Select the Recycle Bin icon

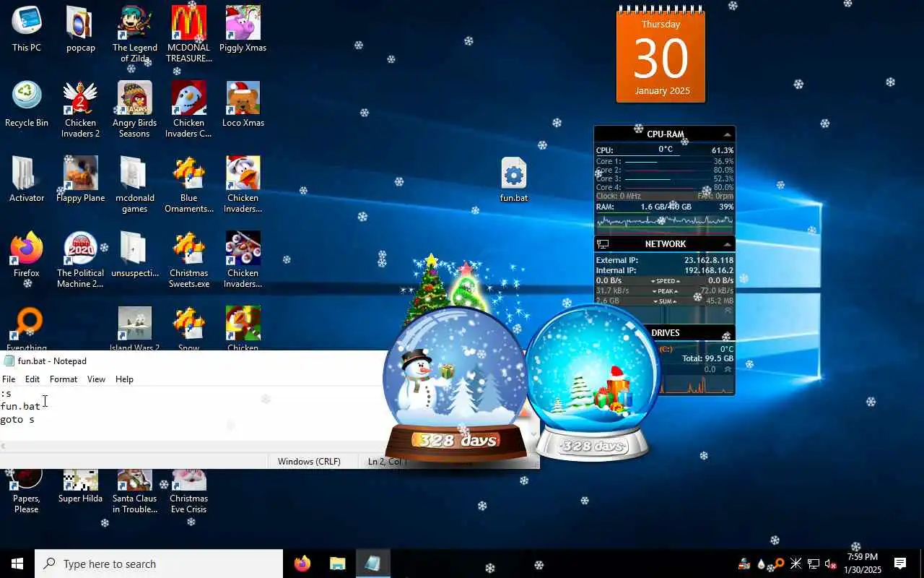[27, 104]
